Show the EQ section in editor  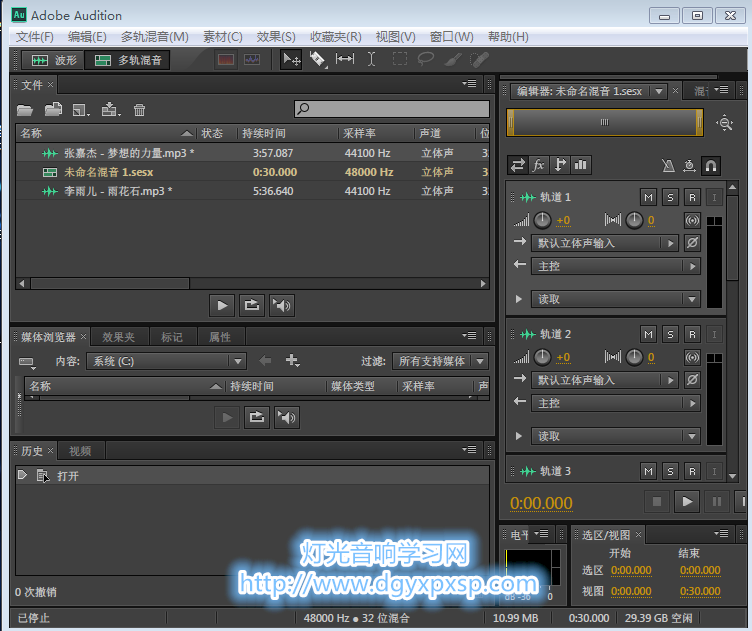[x=581, y=165]
